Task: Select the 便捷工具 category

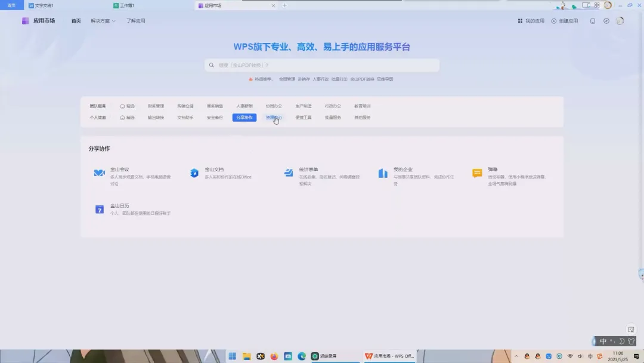Action: pos(304,118)
